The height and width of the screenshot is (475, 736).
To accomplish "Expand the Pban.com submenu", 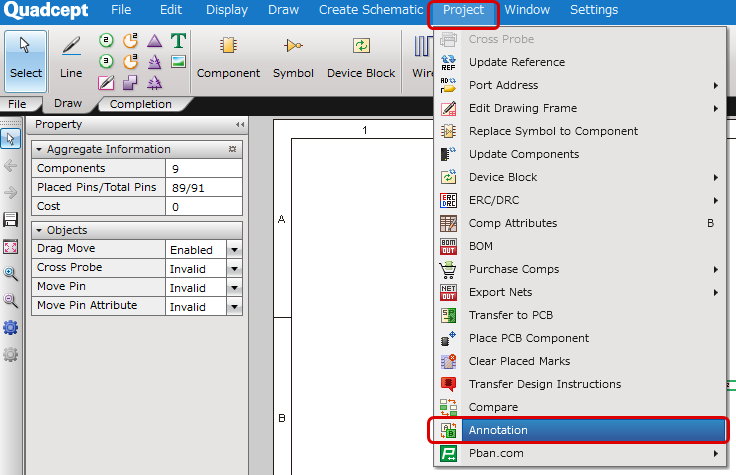I will (580, 453).
